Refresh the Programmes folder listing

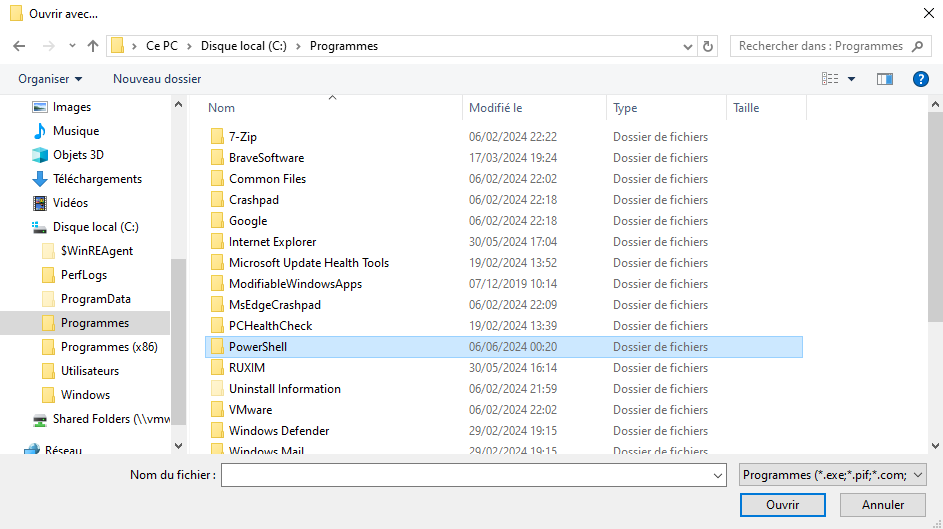tap(709, 46)
